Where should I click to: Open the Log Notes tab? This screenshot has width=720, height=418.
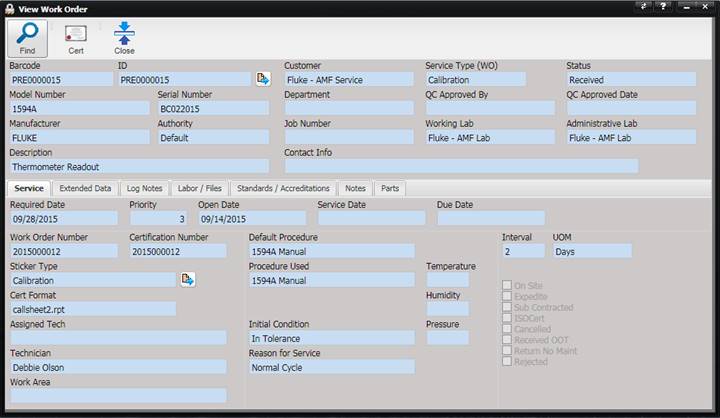pos(144,188)
